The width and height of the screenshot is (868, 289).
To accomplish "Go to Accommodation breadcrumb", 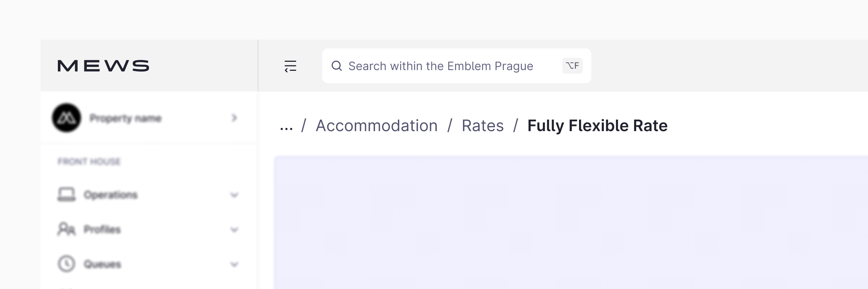I will [376, 126].
